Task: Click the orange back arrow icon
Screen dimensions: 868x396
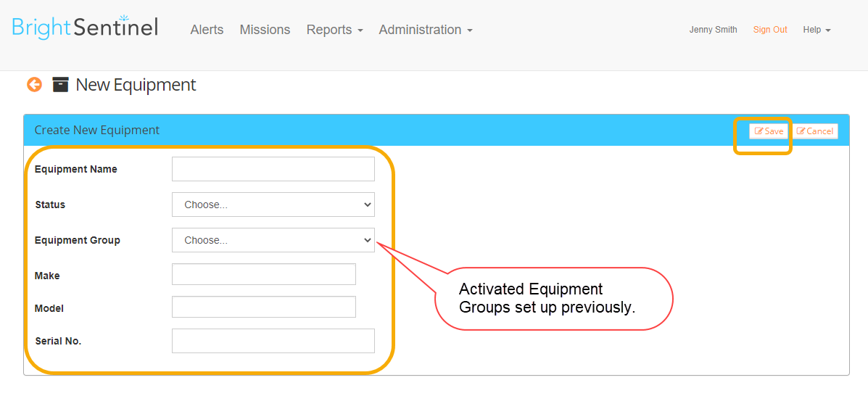Action: pyautogui.click(x=34, y=85)
